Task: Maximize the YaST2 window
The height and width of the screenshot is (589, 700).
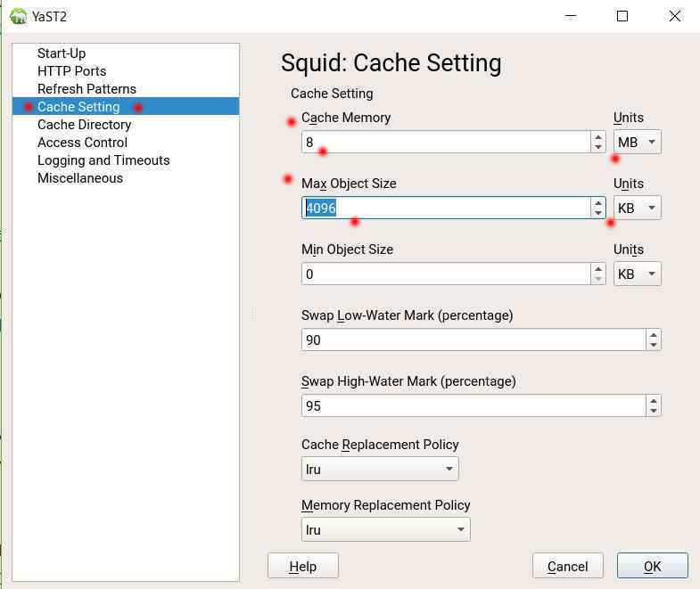Action: pos(622,16)
